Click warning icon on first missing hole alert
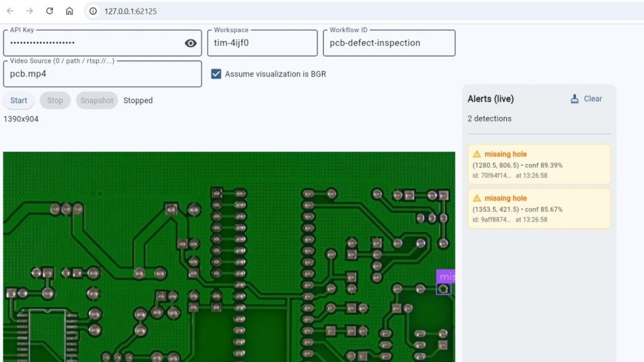644x362 pixels. click(477, 154)
